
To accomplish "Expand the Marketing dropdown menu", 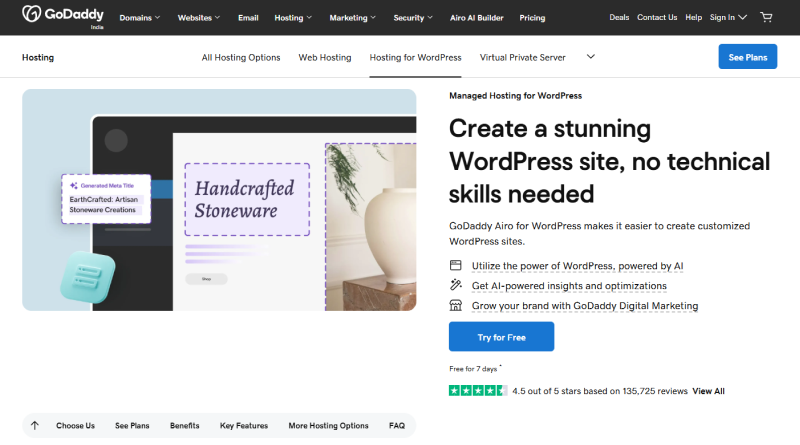I will [x=353, y=18].
